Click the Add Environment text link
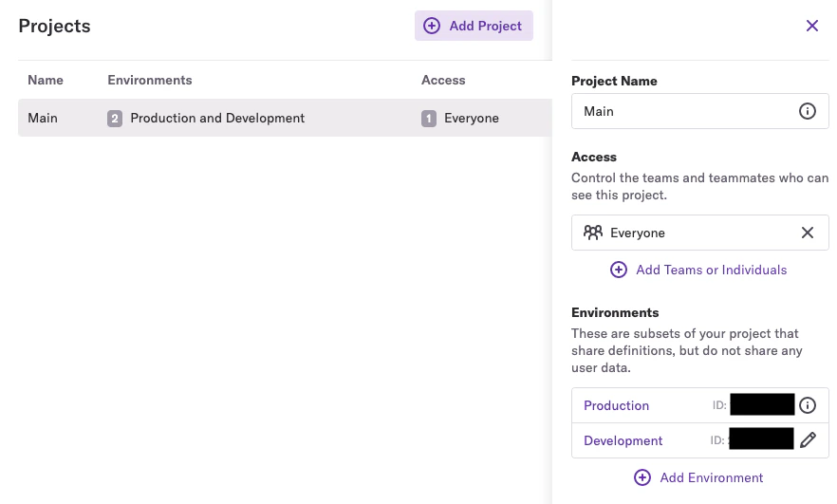Viewport: 837px width, 504px height. coord(712,477)
